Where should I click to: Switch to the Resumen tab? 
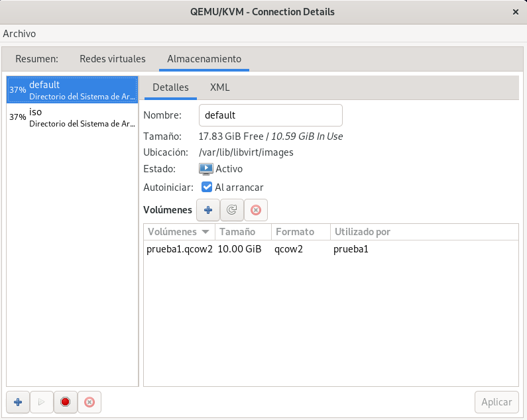tap(36, 59)
